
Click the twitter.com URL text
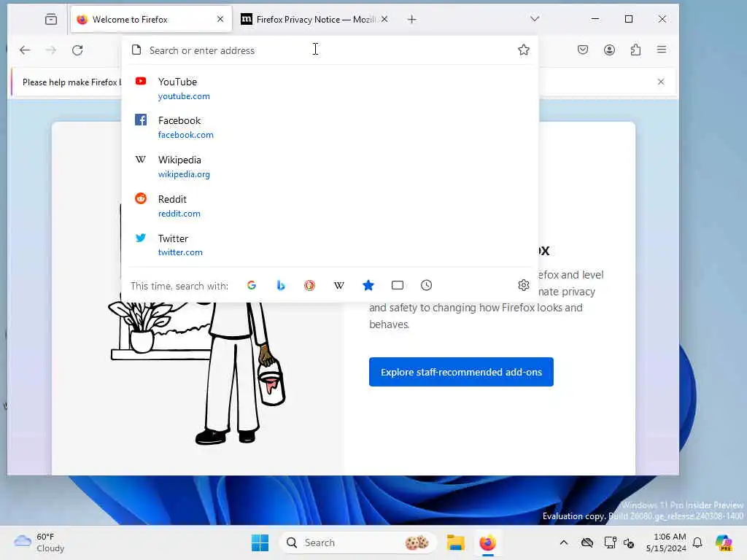[x=180, y=252]
